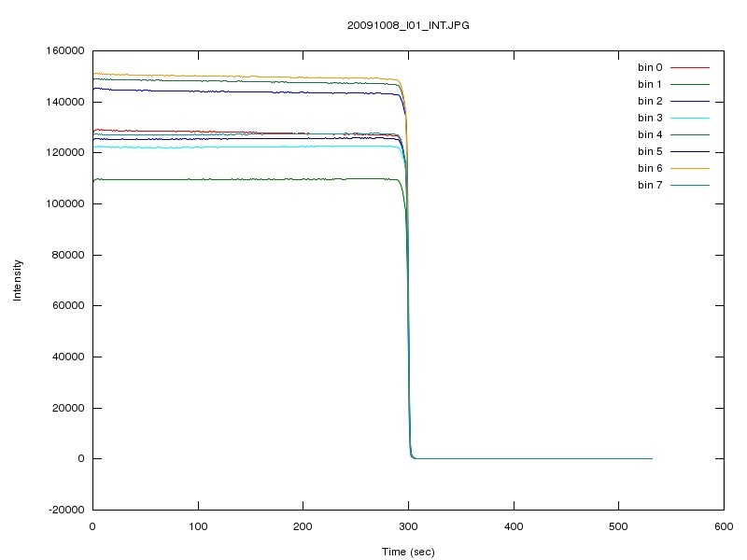Click the y-axis value 160000
Viewport: 747px width, 560px height.
65,51
